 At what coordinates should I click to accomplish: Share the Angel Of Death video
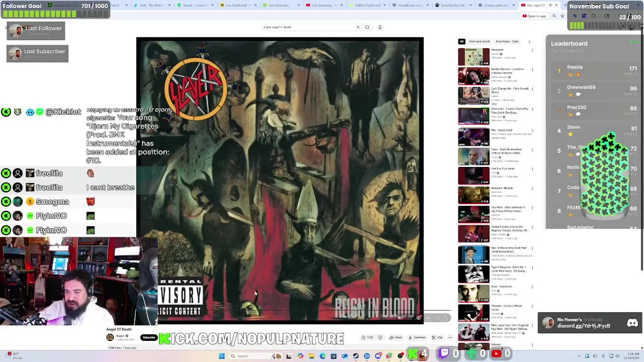click(x=396, y=337)
